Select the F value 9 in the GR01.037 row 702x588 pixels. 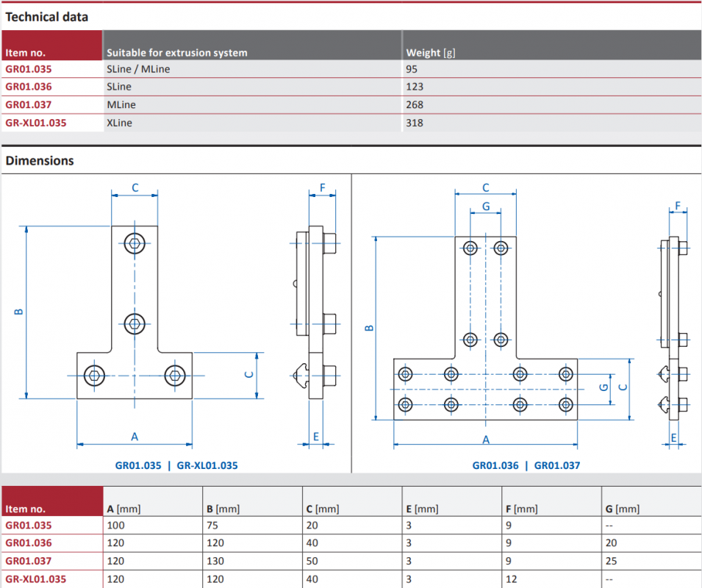(509, 561)
